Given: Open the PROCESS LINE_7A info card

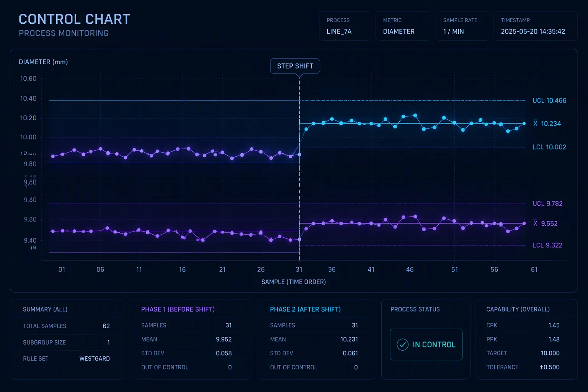Looking at the screenshot, I should [x=345, y=26].
